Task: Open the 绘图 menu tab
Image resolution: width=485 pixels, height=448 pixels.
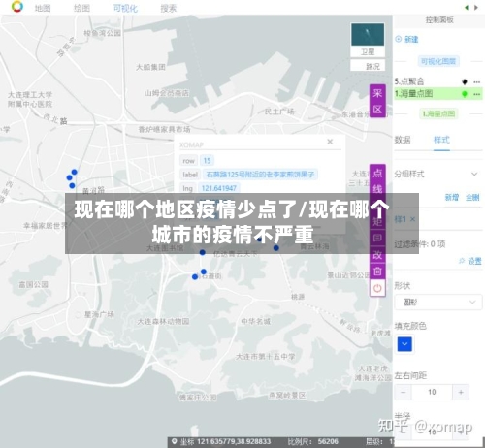Action: (81, 8)
